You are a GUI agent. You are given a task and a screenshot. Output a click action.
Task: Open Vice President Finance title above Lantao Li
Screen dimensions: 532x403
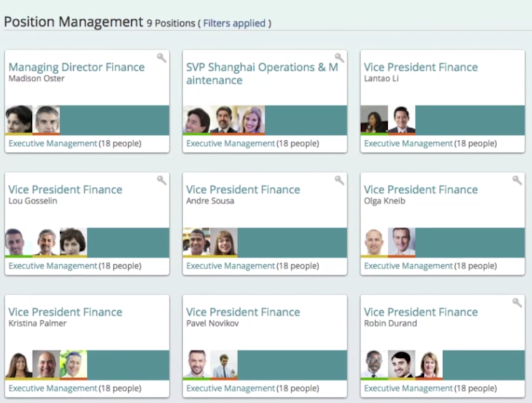click(420, 67)
